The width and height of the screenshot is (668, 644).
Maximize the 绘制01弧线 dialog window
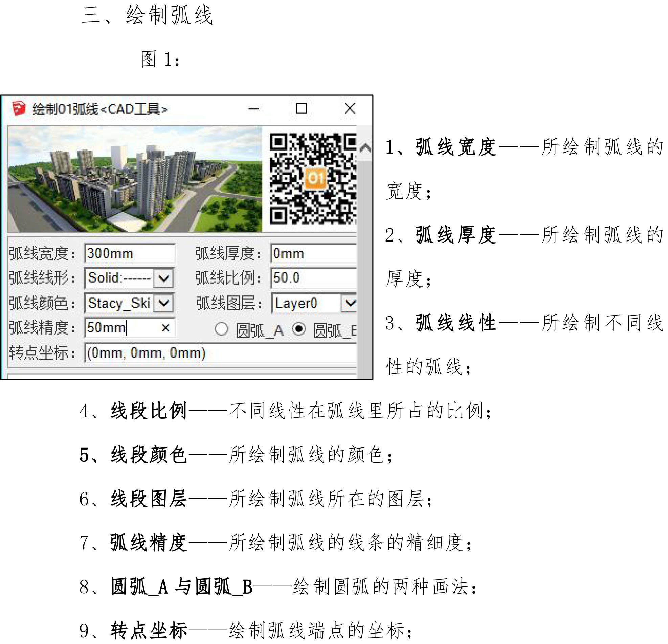(x=301, y=109)
